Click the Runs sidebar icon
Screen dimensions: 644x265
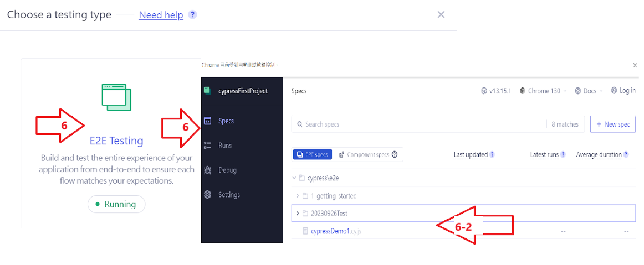coord(207,145)
